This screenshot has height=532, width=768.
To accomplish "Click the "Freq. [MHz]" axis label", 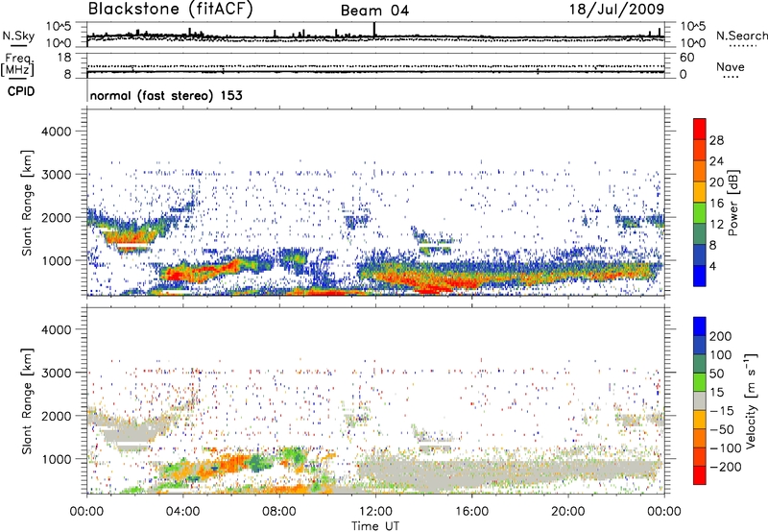I will (17, 65).
